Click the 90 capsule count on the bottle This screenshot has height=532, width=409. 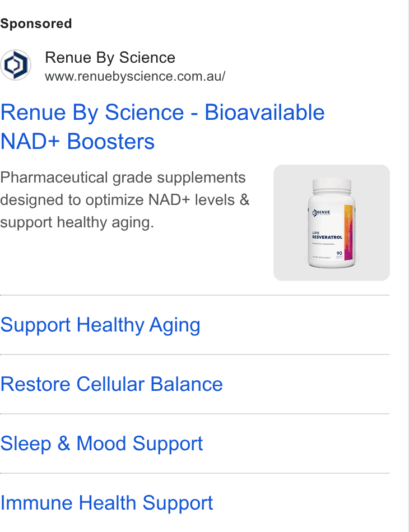[339, 253]
